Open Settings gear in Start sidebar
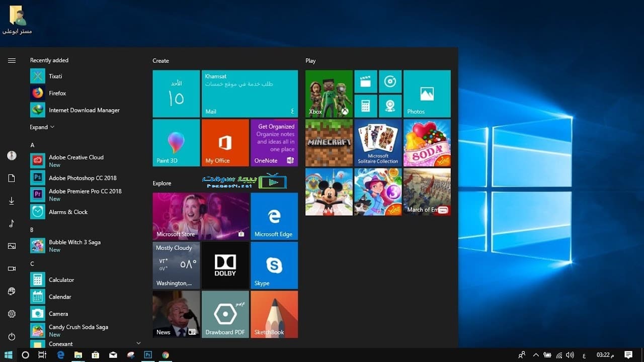Screen dimensions: 644x362 12,314
